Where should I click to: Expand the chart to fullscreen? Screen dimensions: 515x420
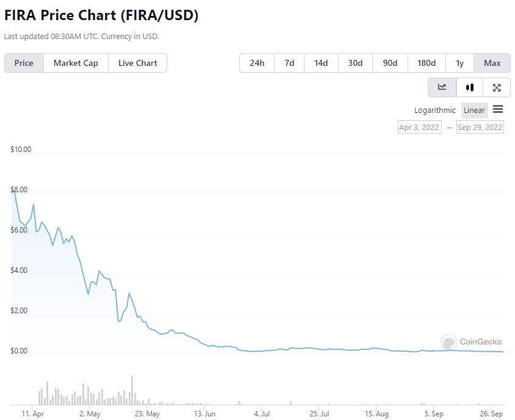point(496,87)
